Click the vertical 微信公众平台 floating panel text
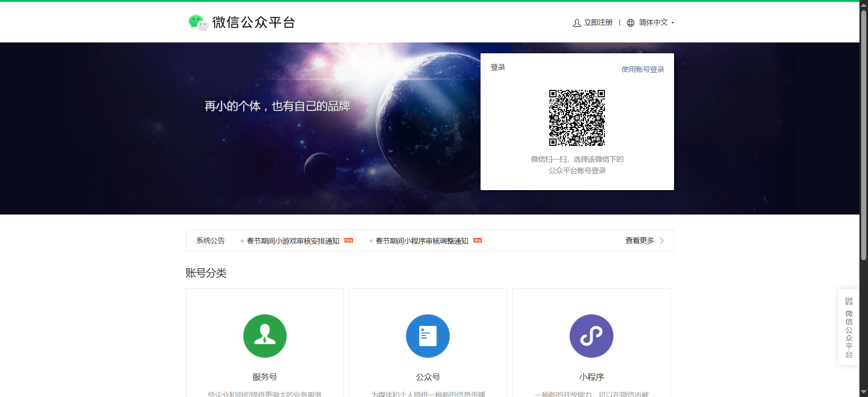Viewport: 868px width, 397px height. click(849, 334)
